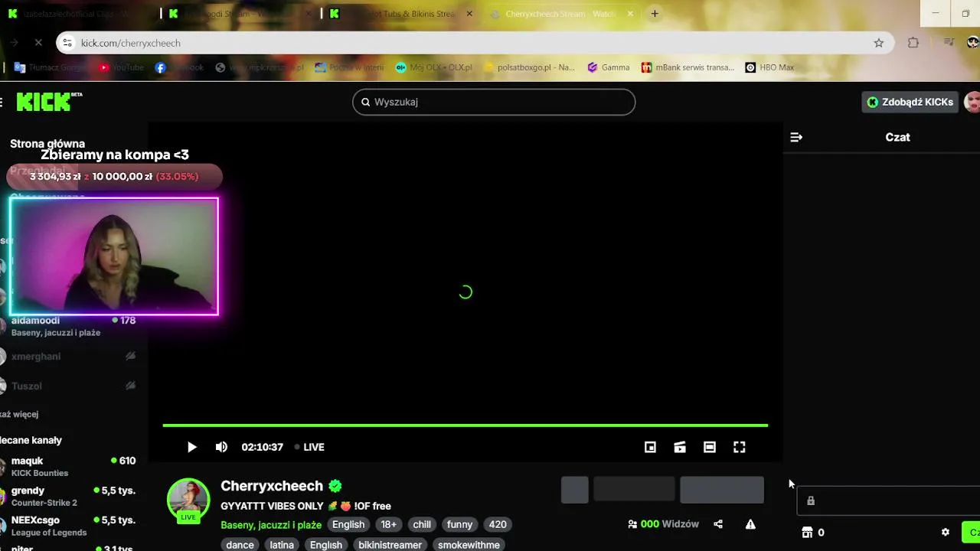The height and width of the screenshot is (551, 980).
Task: Open Gamma bookmark
Action: (609, 67)
